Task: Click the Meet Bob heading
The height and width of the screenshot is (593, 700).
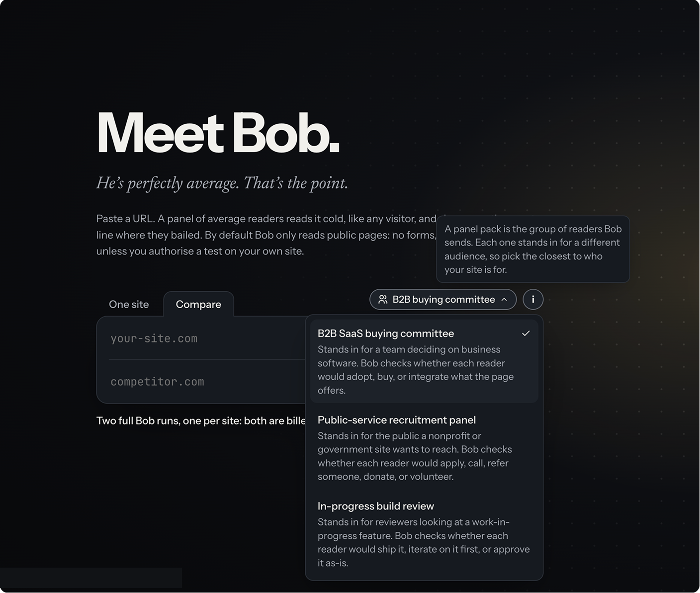Action: tap(218, 133)
